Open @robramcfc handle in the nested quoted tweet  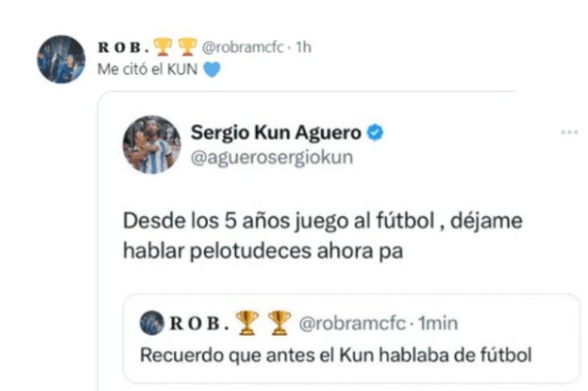[x=352, y=323]
